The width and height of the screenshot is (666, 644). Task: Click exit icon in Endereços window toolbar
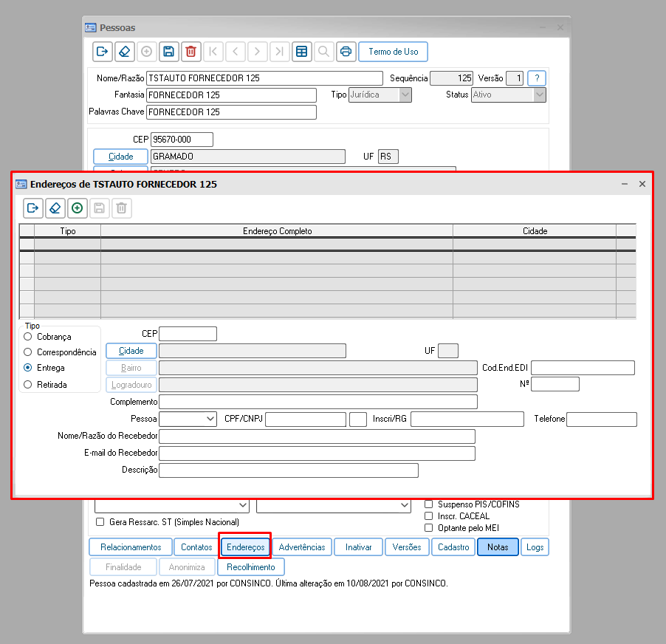[32, 208]
